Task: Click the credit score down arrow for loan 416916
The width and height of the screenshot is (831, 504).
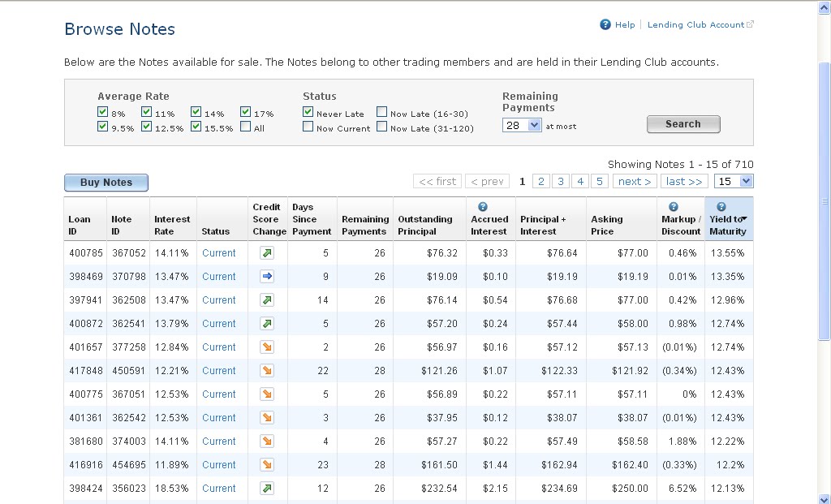Action: (267, 465)
